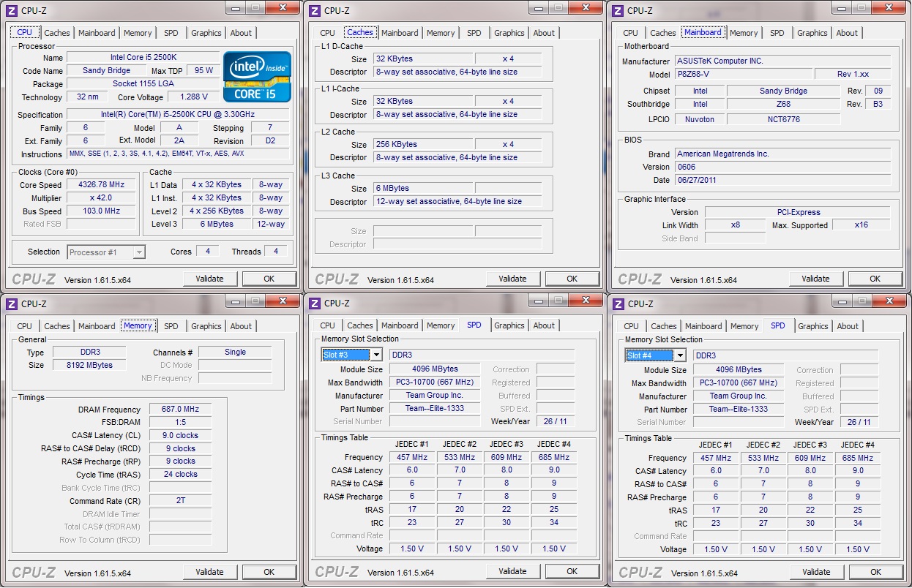
Task: Click OK in the Caches-tab window
Action: (572, 279)
